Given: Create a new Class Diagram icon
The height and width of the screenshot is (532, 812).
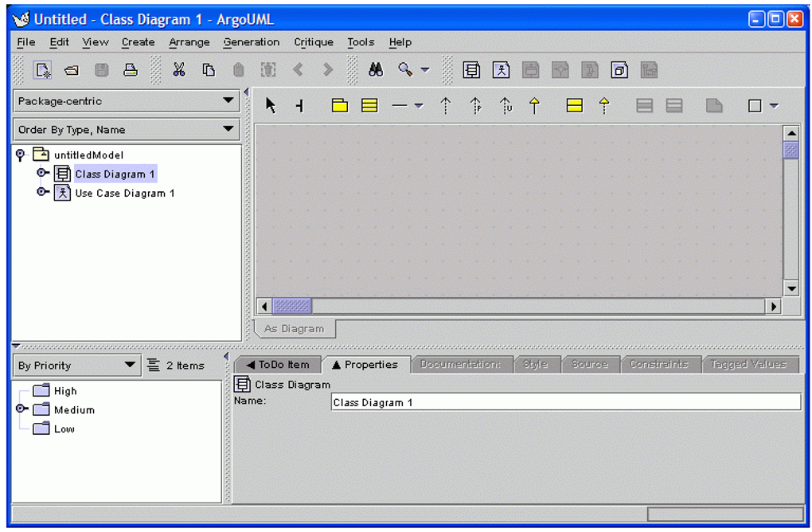Looking at the screenshot, I should pos(471,70).
